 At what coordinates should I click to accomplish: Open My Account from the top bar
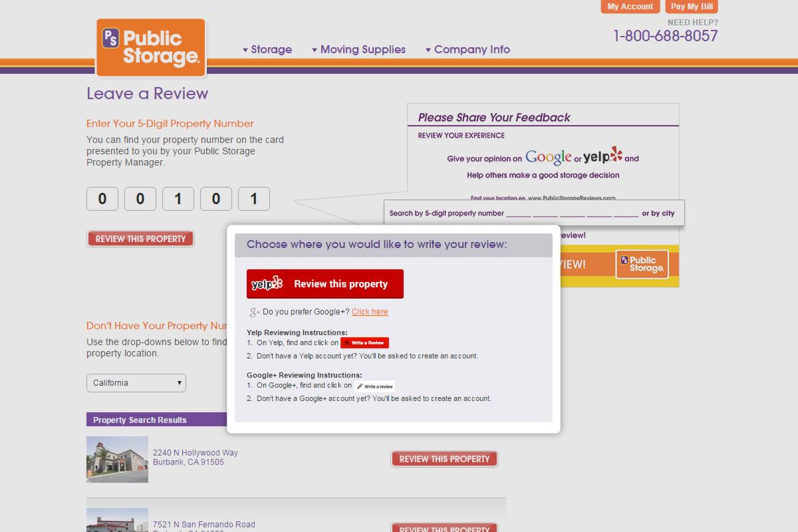tap(629, 7)
